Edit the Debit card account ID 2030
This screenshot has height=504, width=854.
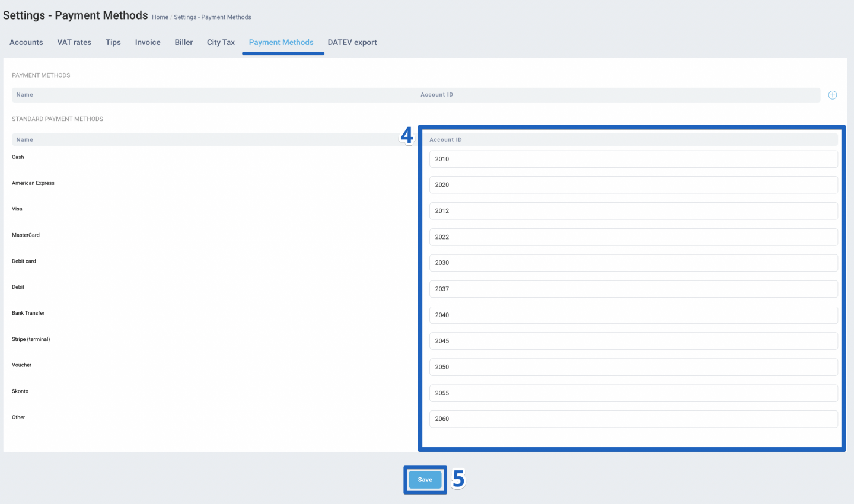tap(633, 263)
